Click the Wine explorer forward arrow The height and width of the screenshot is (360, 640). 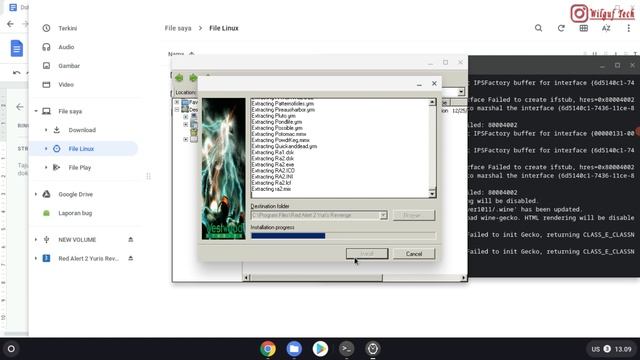tap(193, 78)
